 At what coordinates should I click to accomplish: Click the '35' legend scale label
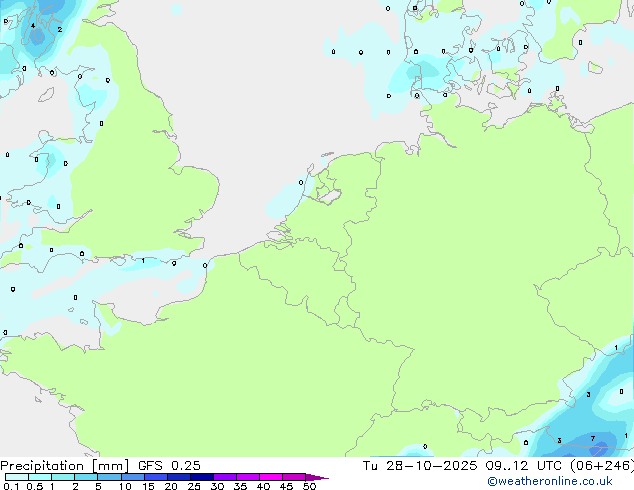pyautogui.click(x=240, y=486)
